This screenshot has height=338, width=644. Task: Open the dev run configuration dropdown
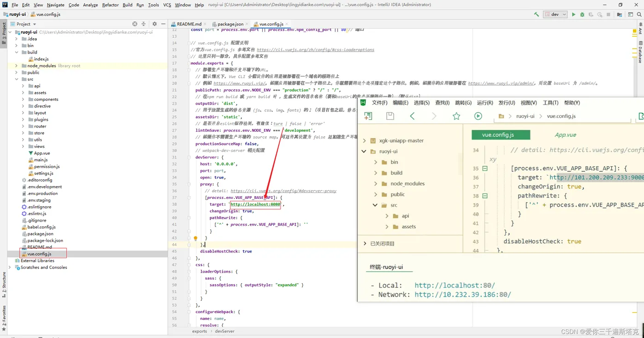point(556,14)
